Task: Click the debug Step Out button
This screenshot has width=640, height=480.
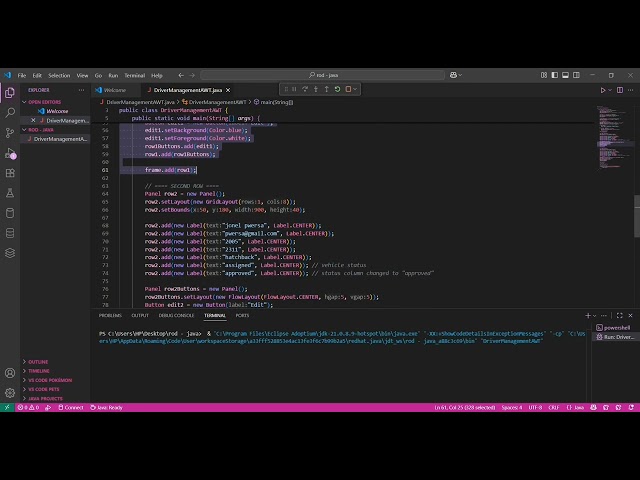Action: (327, 89)
